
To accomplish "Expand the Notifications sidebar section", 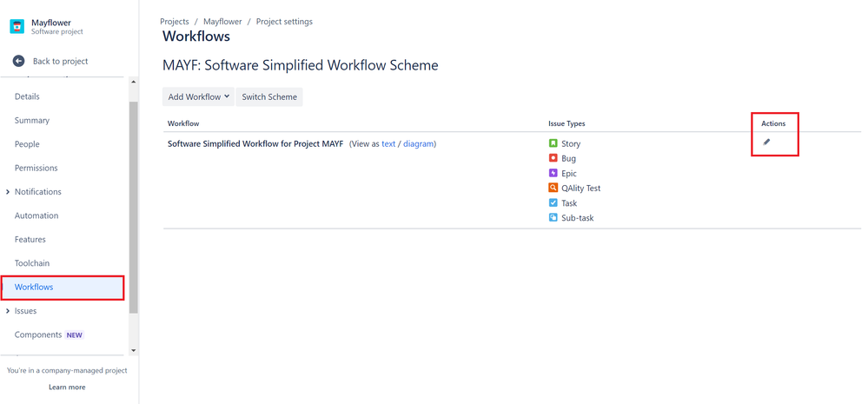I will [x=8, y=192].
